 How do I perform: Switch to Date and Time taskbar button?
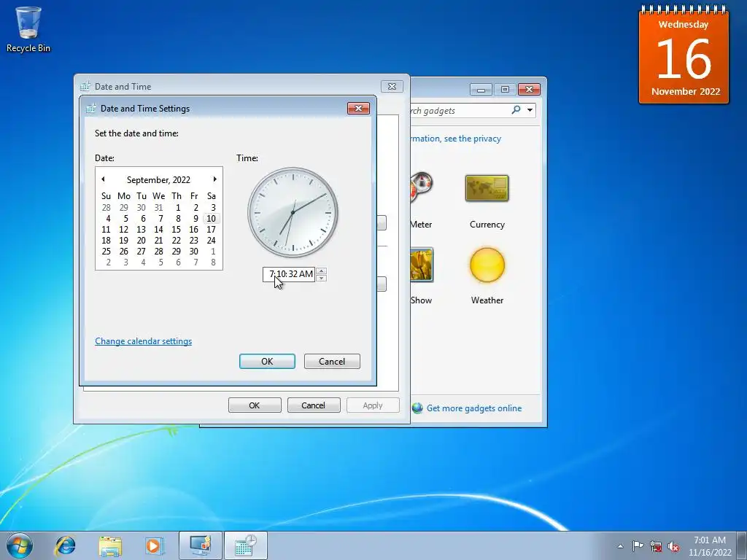point(245,545)
